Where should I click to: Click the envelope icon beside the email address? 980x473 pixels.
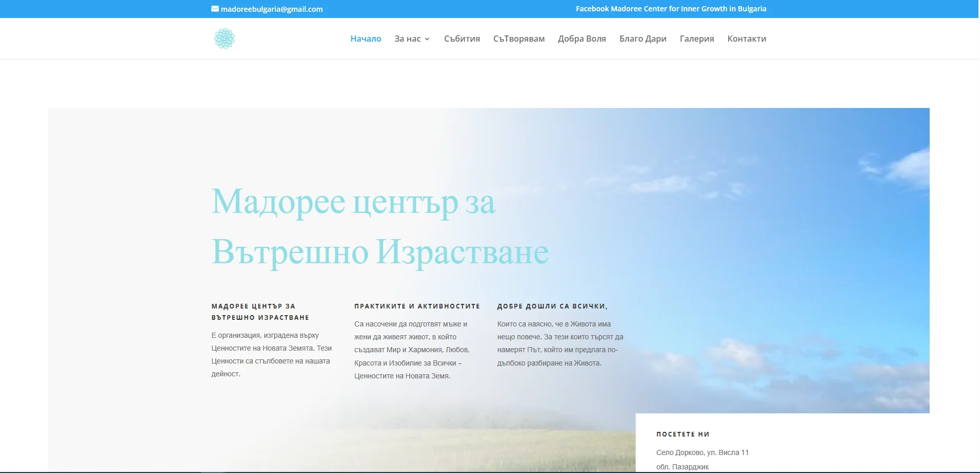point(215,9)
